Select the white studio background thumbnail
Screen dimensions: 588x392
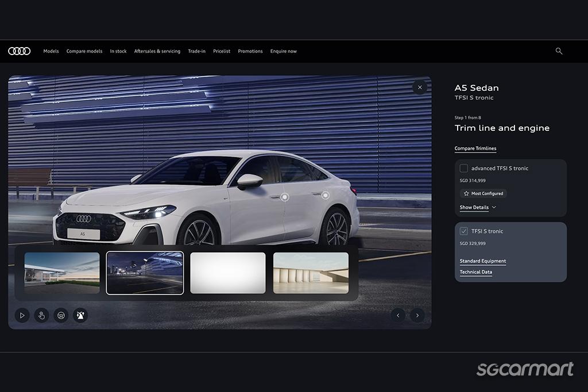(x=228, y=273)
